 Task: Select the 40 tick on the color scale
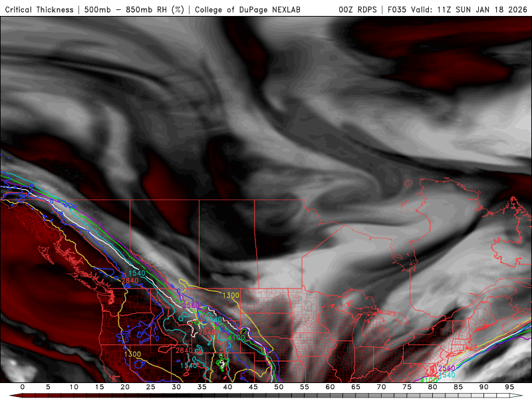[x=227, y=387]
